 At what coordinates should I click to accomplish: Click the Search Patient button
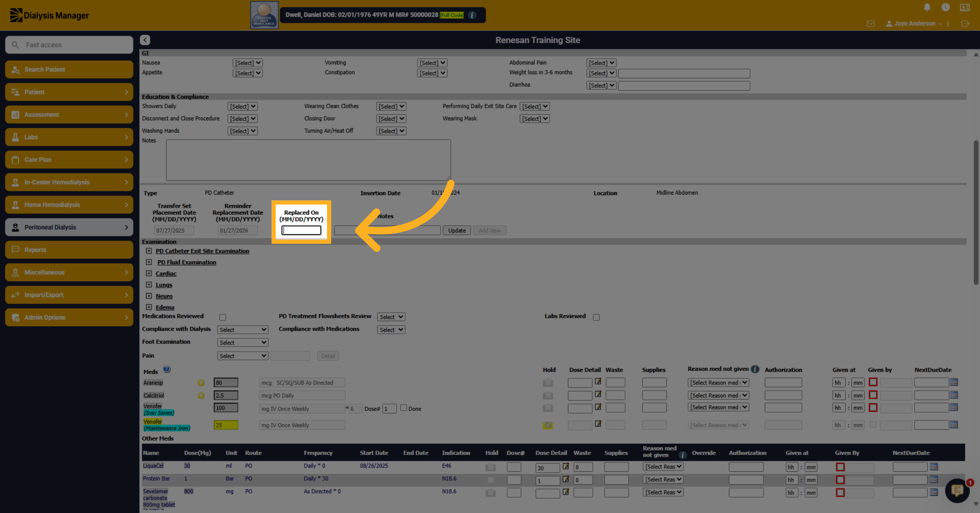[x=69, y=69]
